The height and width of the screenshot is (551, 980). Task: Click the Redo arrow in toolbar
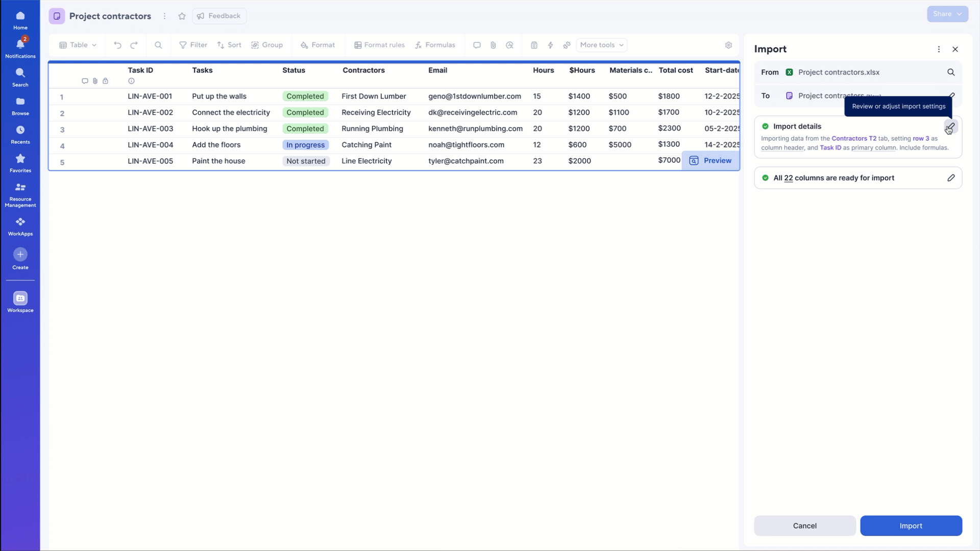(134, 45)
